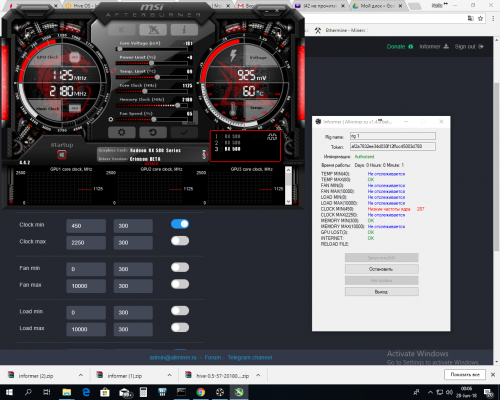
Task: Switch to Мой диск Google Drive tab
Action: tap(377, 6)
